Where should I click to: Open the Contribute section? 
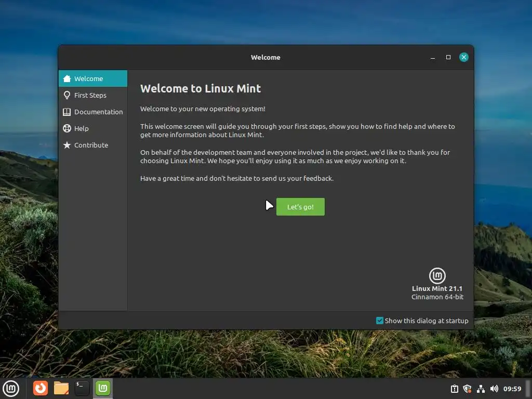point(93,145)
